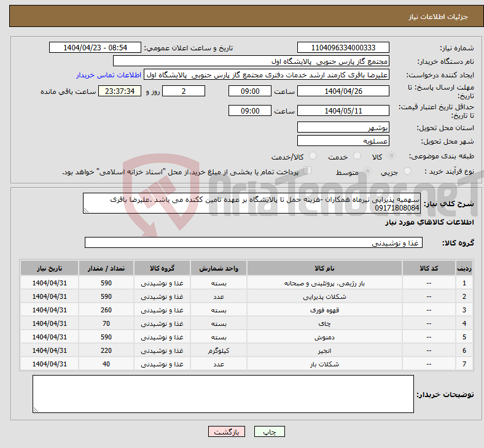Viewport: 484px width, 448px height.
Task: Select the متوسط purchase type radio
Action: coord(367,171)
